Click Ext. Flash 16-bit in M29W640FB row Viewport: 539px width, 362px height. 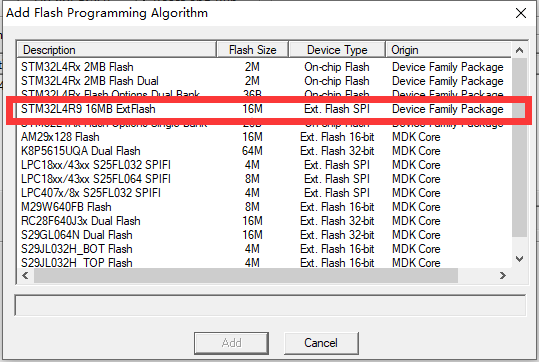[337, 207]
